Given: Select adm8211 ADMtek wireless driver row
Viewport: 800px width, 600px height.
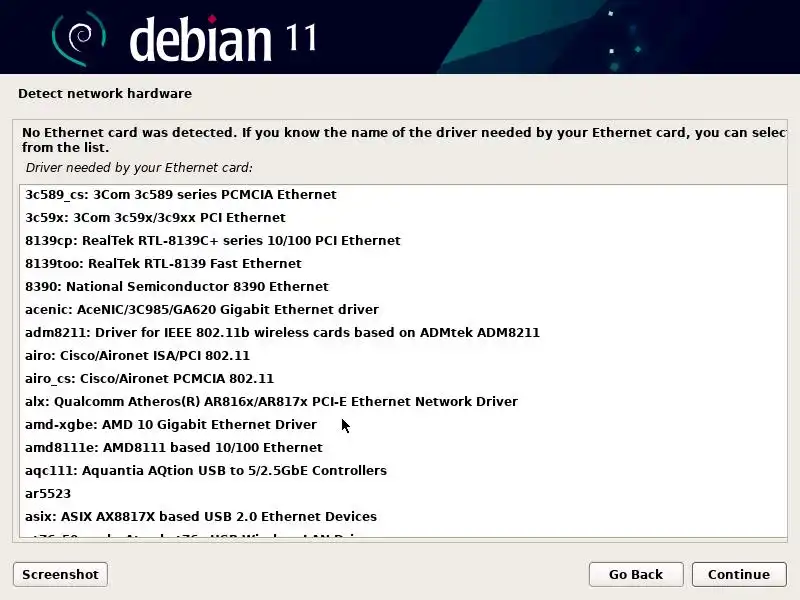Looking at the screenshot, I should 403,333.
